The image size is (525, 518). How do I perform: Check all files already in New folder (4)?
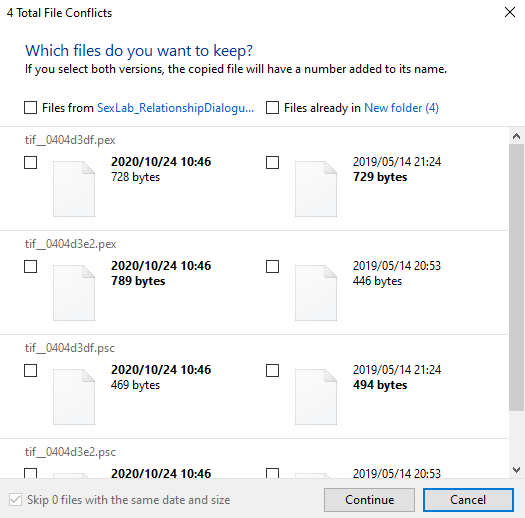point(272,108)
